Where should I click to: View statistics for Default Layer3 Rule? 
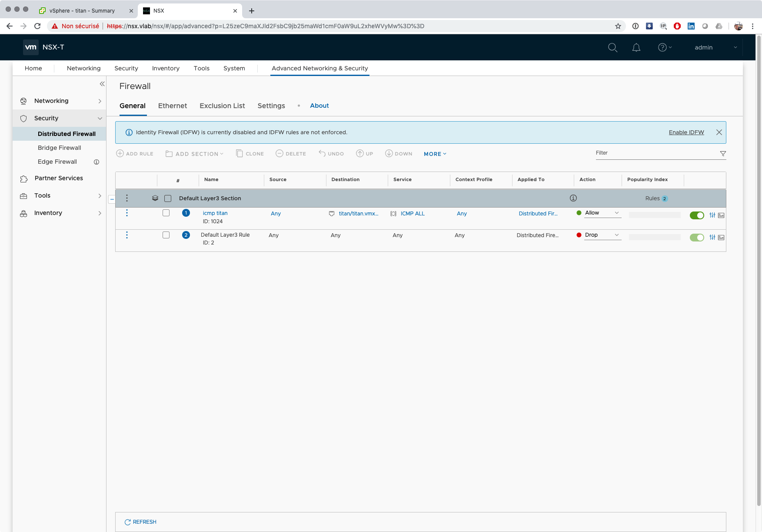click(x=721, y=238)
